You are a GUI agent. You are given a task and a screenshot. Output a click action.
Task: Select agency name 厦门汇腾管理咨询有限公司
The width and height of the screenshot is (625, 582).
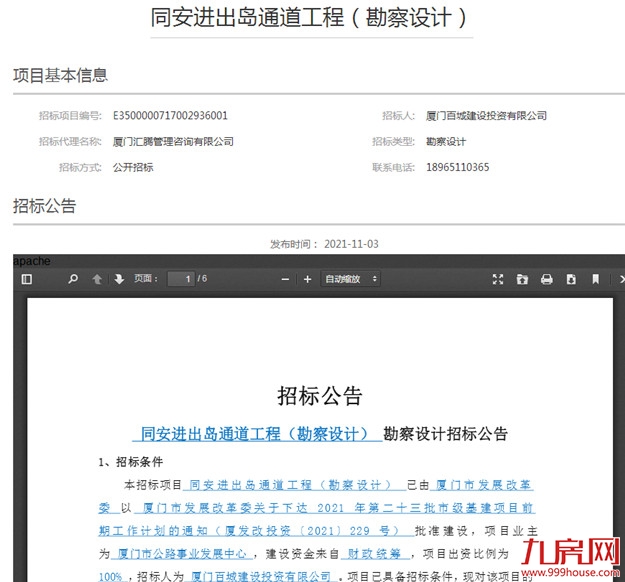tap(173, 142)
